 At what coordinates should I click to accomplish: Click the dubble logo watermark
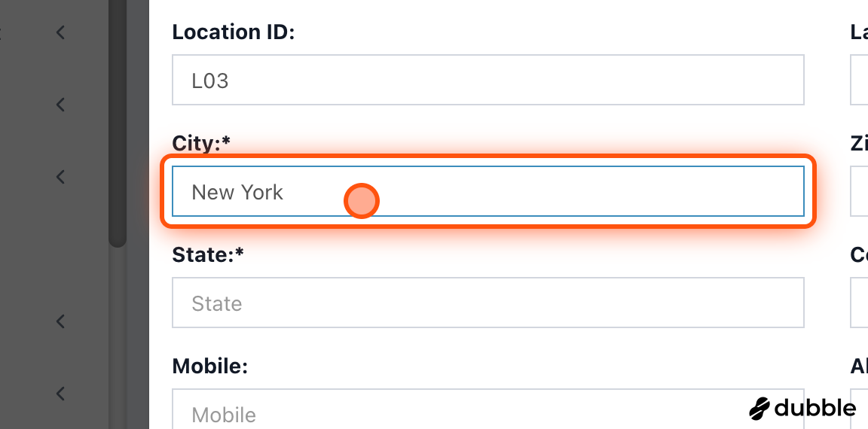tap(802, 408)
